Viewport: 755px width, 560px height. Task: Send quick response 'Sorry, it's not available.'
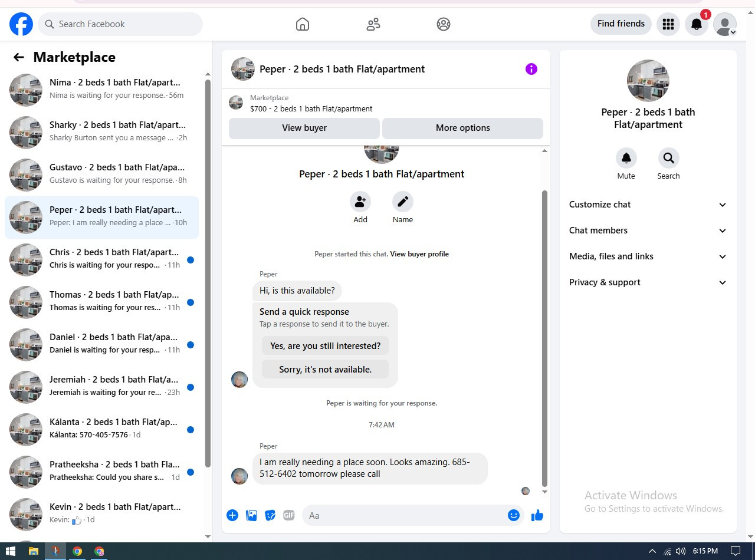click(x=326, y=370)
